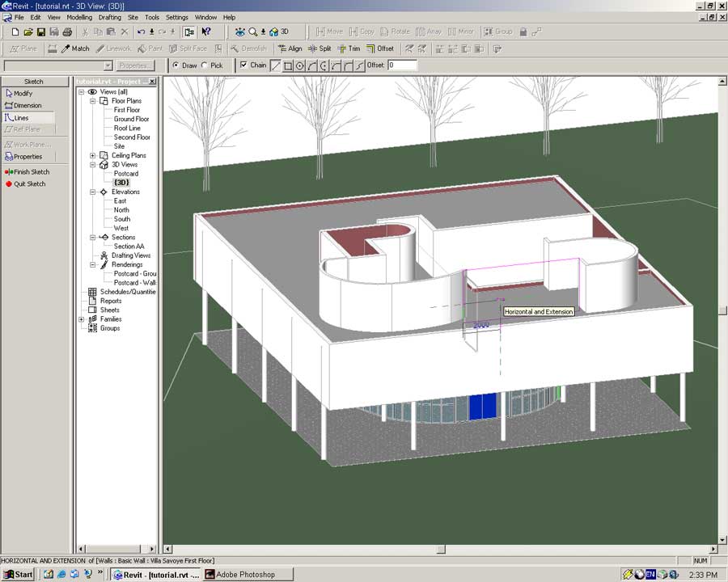Collapse the Elevations node
This screenshot has width=728, height=582.
92,192
